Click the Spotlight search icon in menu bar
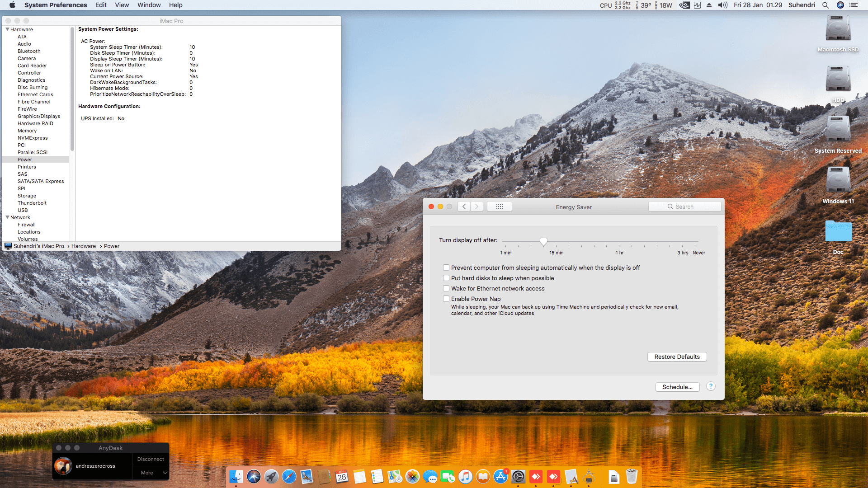 (x=826, y=5)
